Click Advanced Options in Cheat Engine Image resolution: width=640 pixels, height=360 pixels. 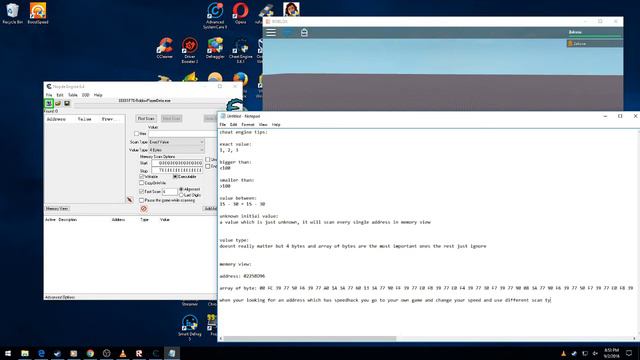tap(60, 297)
